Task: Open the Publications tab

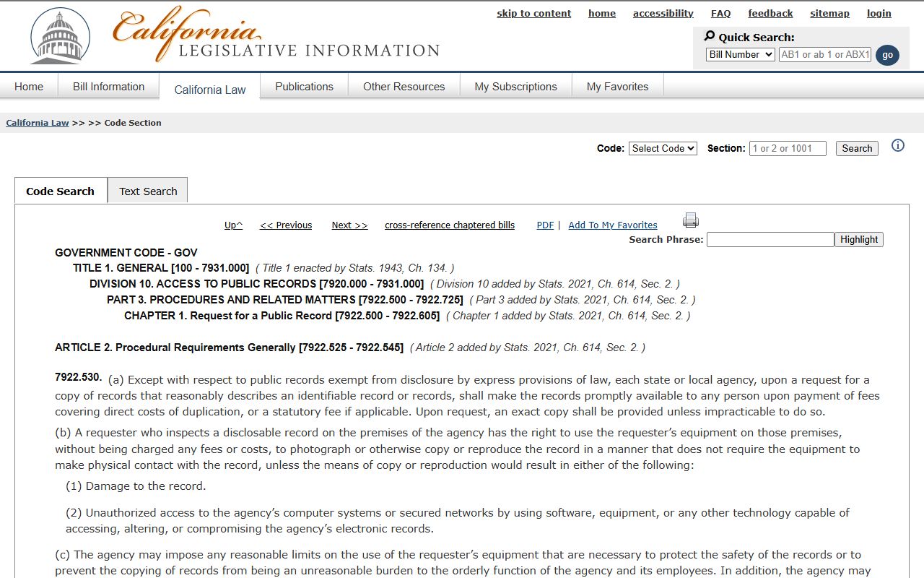Action: 305,87
